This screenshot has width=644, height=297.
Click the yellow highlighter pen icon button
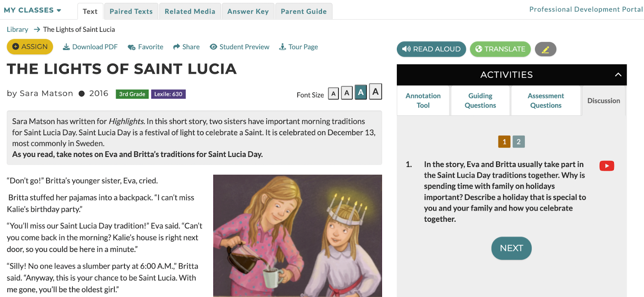tap(545, 49)
